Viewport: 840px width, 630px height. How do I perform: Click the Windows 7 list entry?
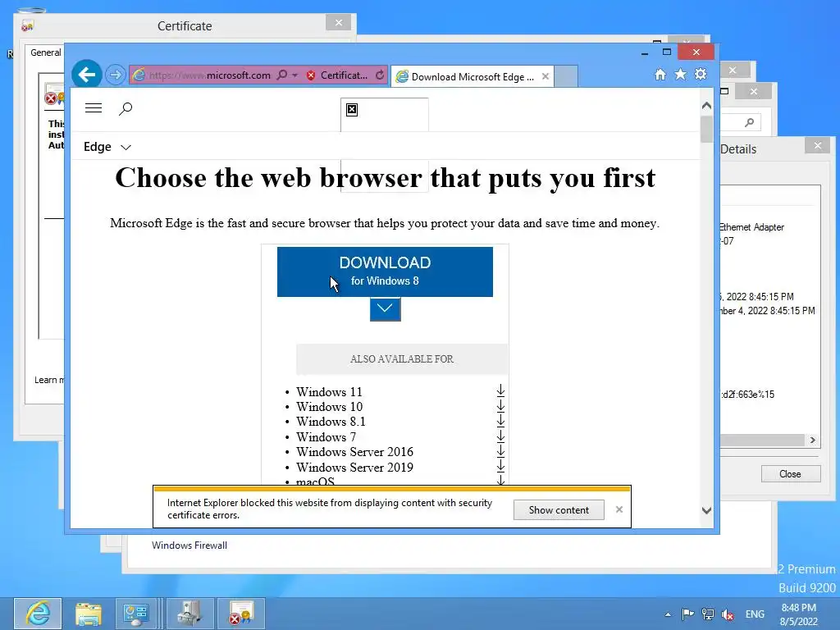point(326,437)
